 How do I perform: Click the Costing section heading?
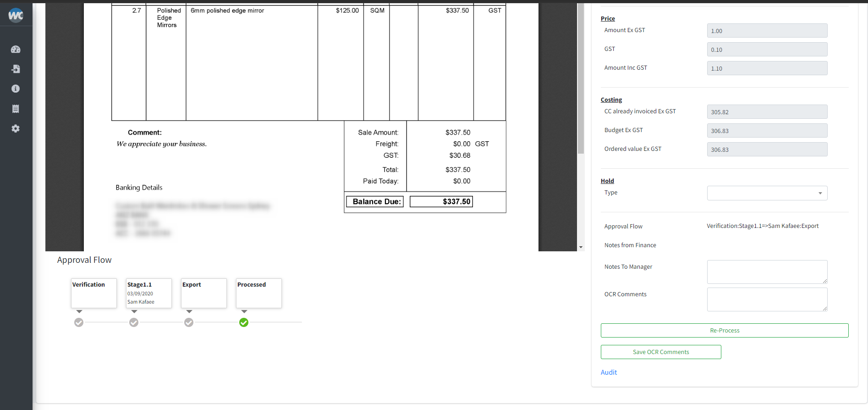click(611, 100)
